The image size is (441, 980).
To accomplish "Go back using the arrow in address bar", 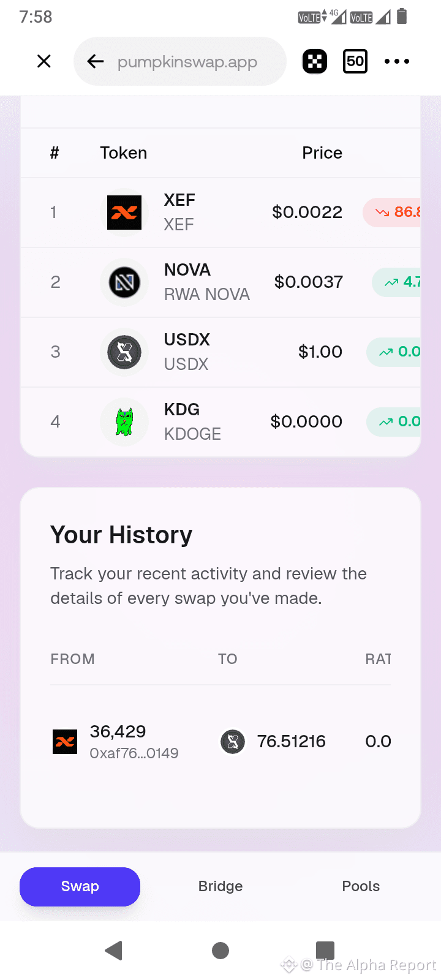I will pyautogui.click(x=96, y=61).
